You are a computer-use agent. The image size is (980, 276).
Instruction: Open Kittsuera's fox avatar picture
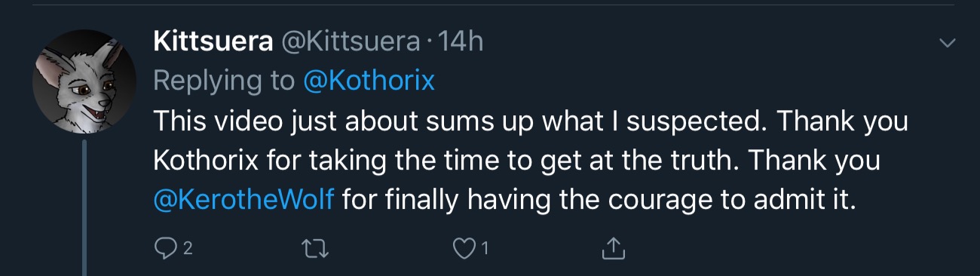(84, 82)
